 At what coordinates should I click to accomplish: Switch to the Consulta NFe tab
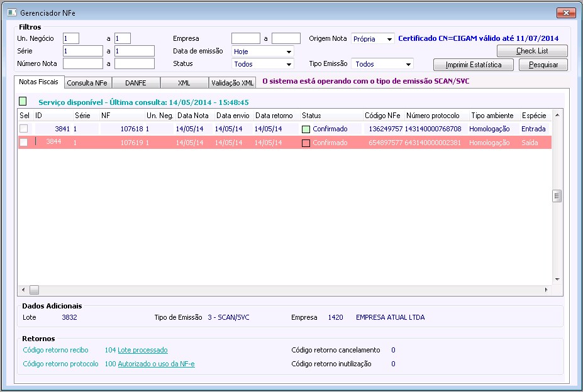point(87,82)
